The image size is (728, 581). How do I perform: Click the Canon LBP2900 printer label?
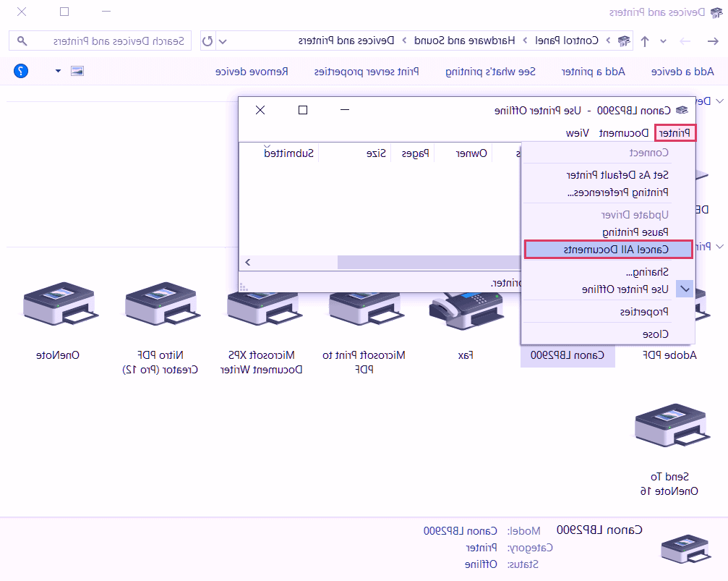click(568, 355)
